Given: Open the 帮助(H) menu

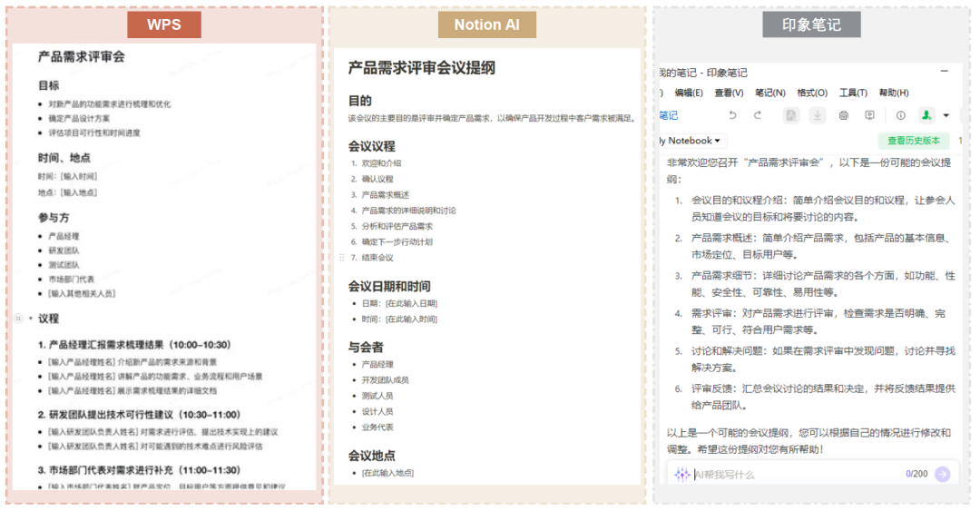Looking at the screenshot, I should point(894,93).
